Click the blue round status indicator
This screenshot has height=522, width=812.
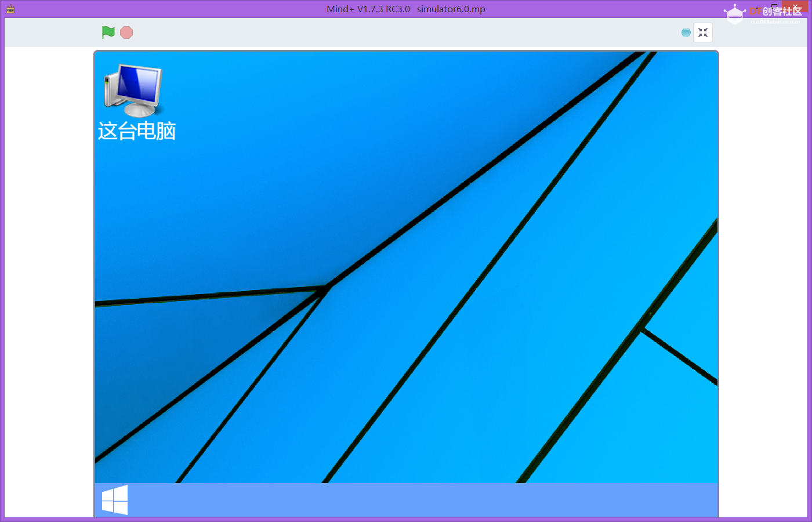[x=686, y=32]
